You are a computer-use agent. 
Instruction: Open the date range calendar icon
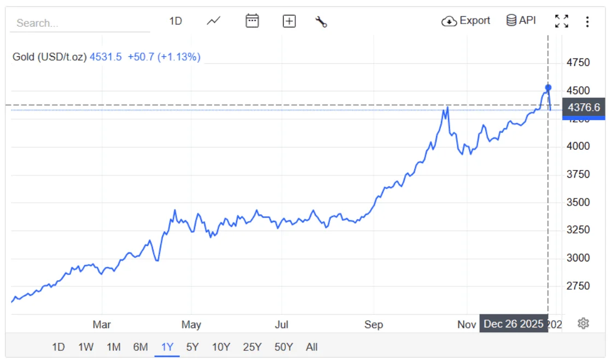click(252, 21)
